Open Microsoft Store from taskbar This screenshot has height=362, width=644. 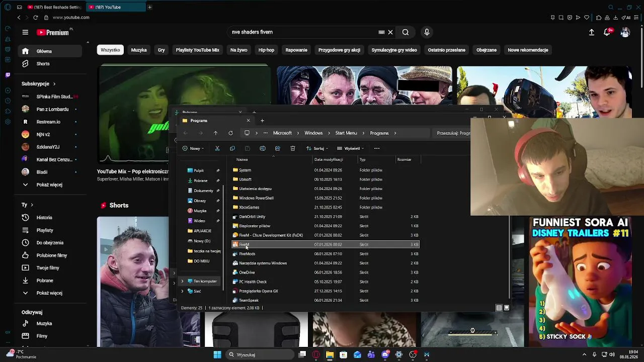343,354
